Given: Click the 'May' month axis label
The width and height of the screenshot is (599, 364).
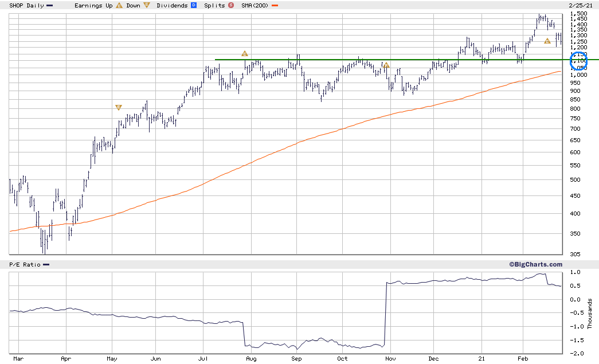Looking at the screenshot, I should [x=112, y=359].
